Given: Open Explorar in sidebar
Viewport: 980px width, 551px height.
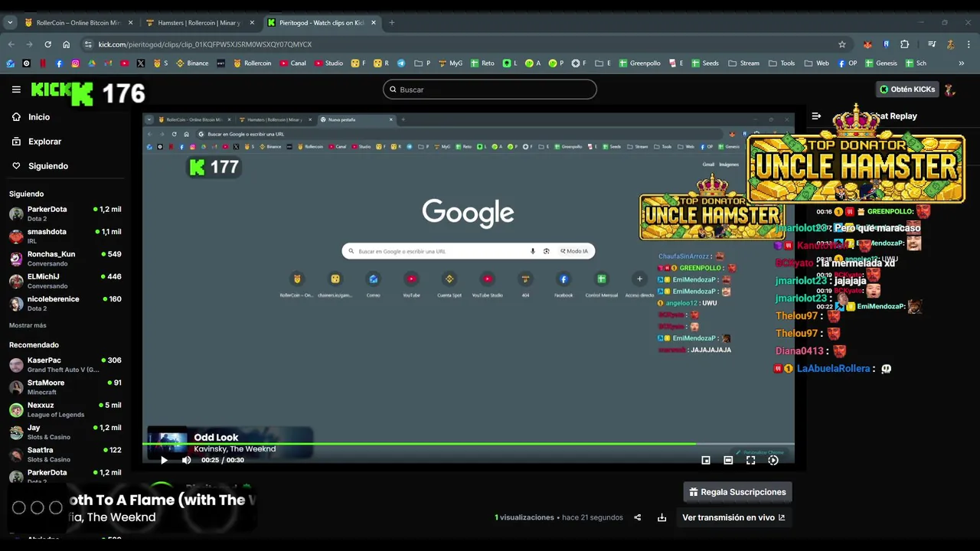Looking at the screenshot, I should pyautogui.click(x=44, y=142).
